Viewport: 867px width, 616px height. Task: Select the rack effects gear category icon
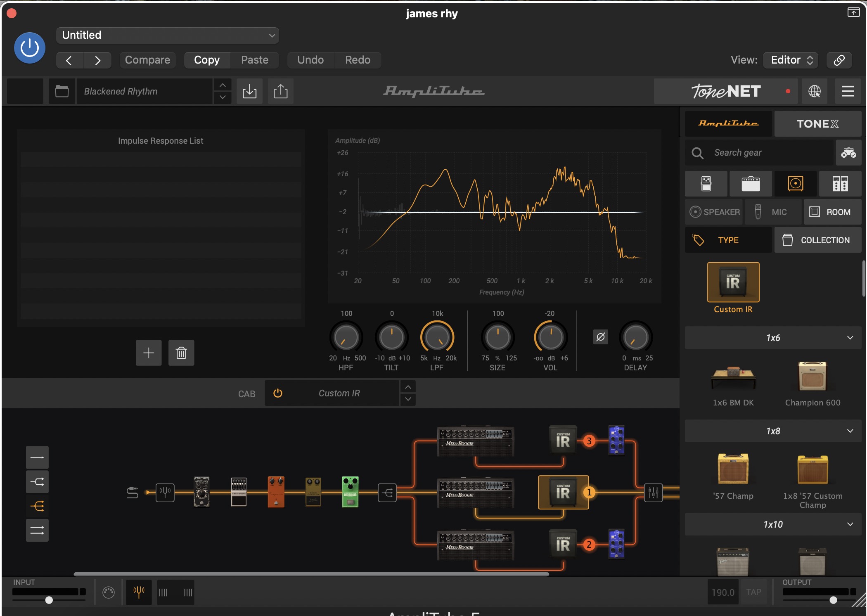click(x=840, y=184)
